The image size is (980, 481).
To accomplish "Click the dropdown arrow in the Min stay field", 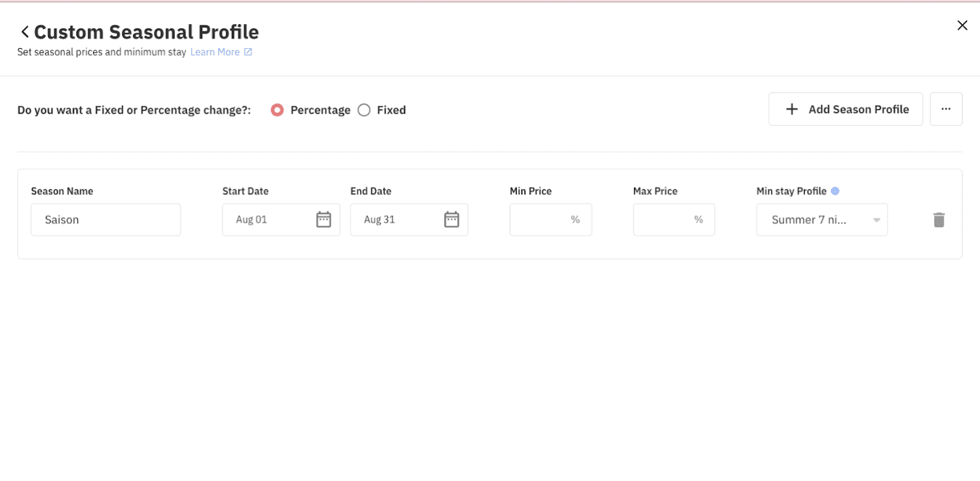I will pos(877,219).
